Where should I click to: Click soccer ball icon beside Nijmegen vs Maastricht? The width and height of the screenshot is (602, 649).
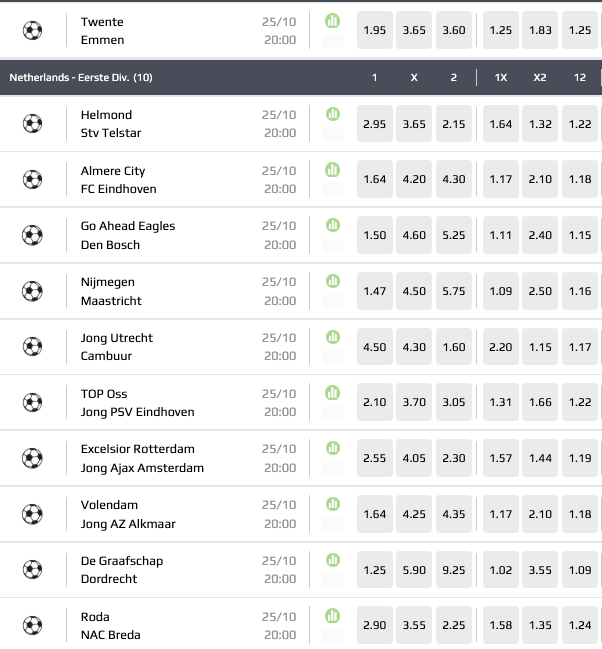click(x=33, y=291)
